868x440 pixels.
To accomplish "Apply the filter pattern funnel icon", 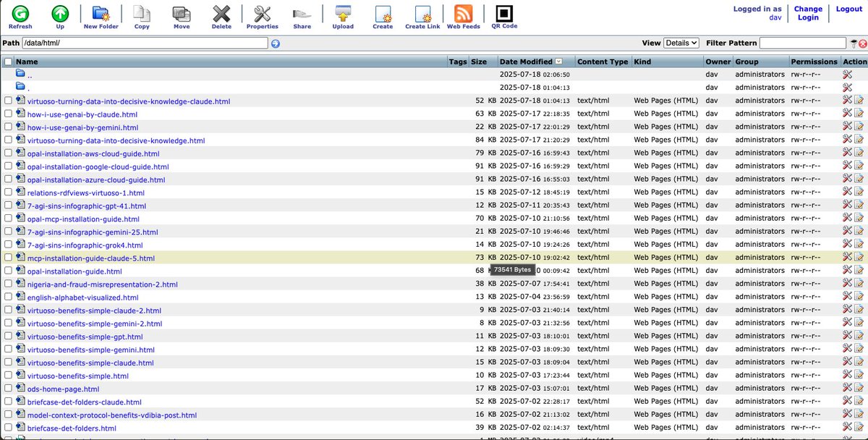I will point(854,43).
